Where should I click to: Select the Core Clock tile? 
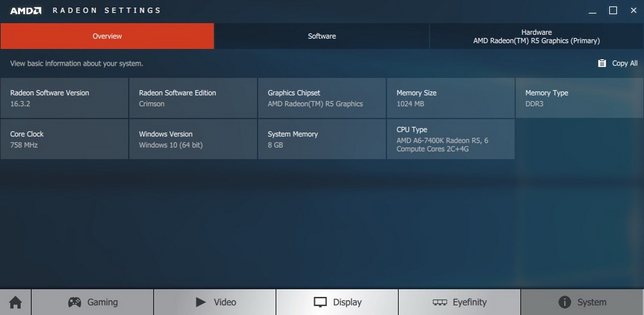point(64,139)
